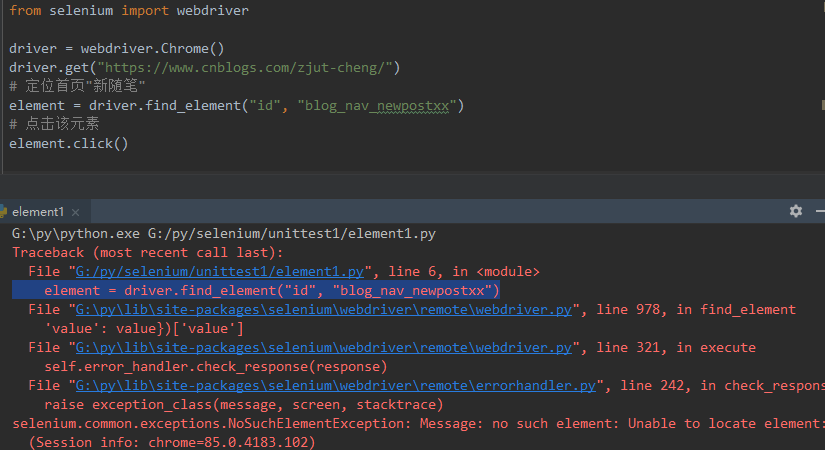Click the NoSuchElementException message line
The width and height of the screenshot is (825, 450).
(x=418, y=424)
